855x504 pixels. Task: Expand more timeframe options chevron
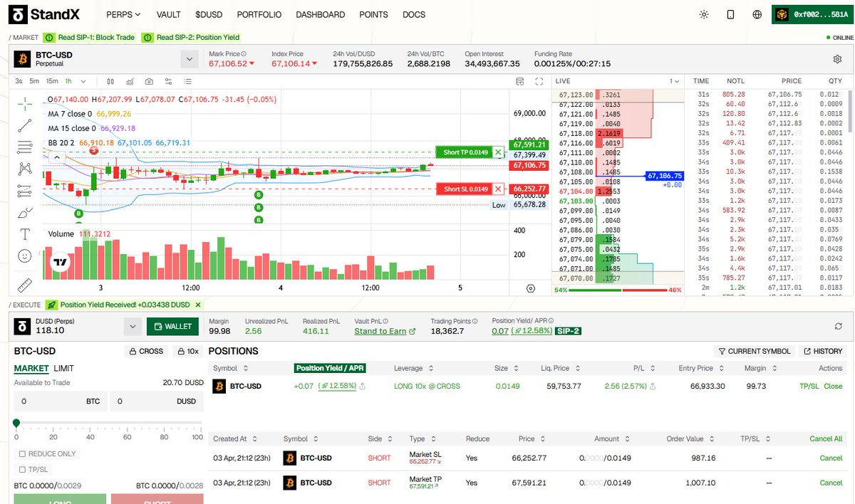(83, 81)
